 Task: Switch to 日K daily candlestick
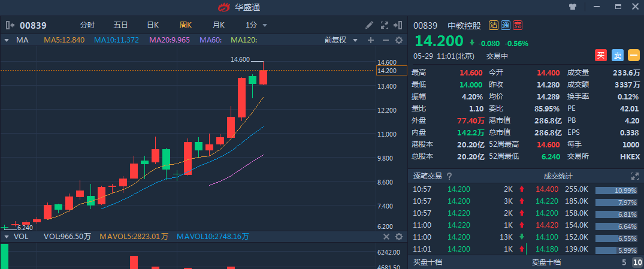pos(153,25)
